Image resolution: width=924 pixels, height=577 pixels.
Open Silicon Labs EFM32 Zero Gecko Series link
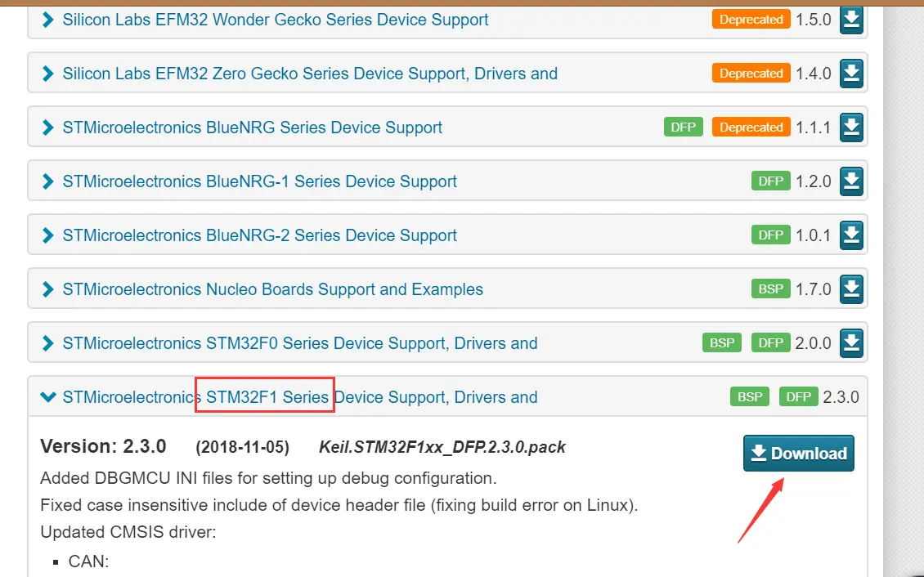pyautogui.click(x=310, y=74)
